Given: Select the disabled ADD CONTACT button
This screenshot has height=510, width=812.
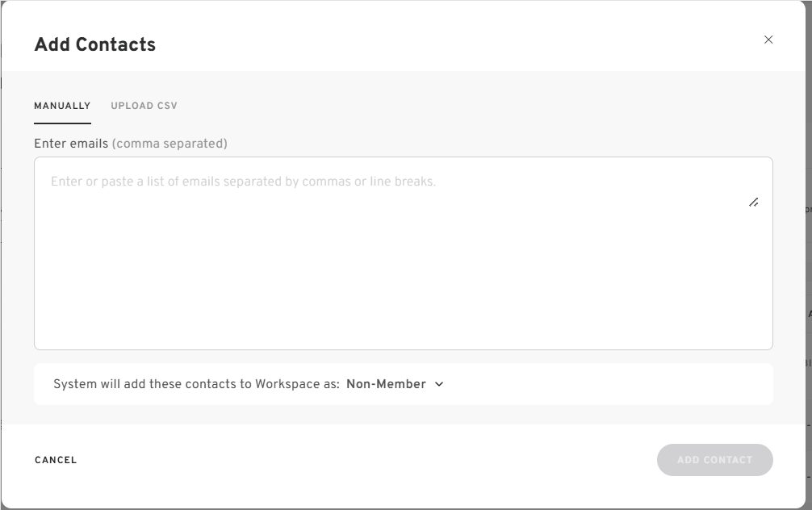Looking at the screenshot, I should click(714, 459).
